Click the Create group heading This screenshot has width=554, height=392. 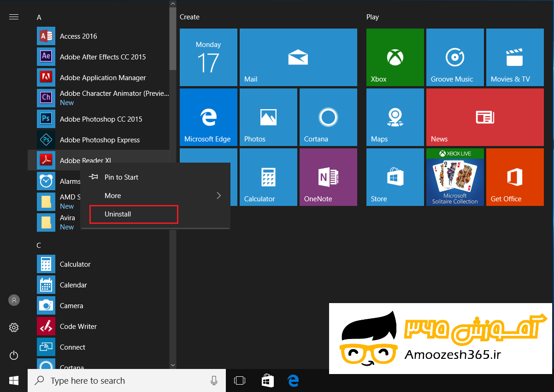pyautogui.click(x=189, y=17)
